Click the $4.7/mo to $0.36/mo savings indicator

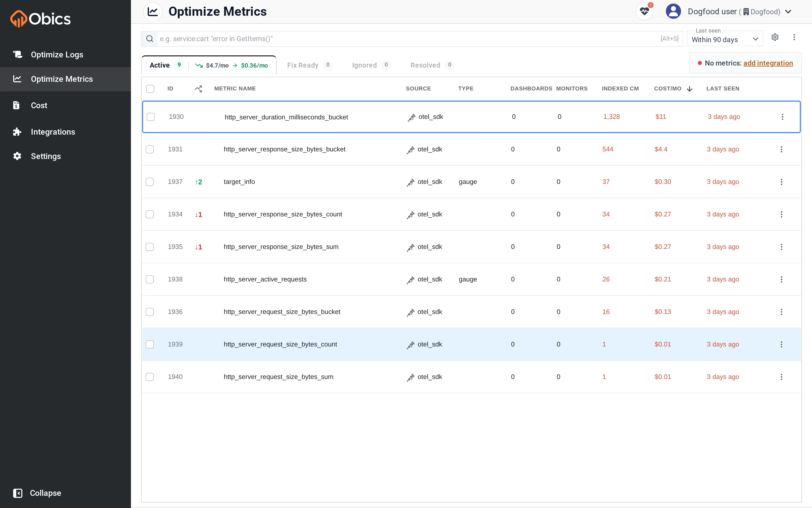coord(231,66)
